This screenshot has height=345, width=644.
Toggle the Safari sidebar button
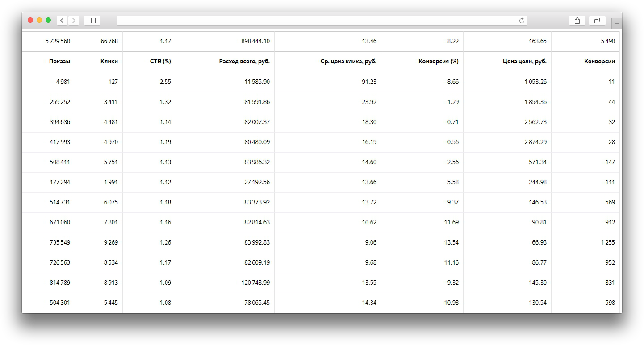tap(92, 21)
